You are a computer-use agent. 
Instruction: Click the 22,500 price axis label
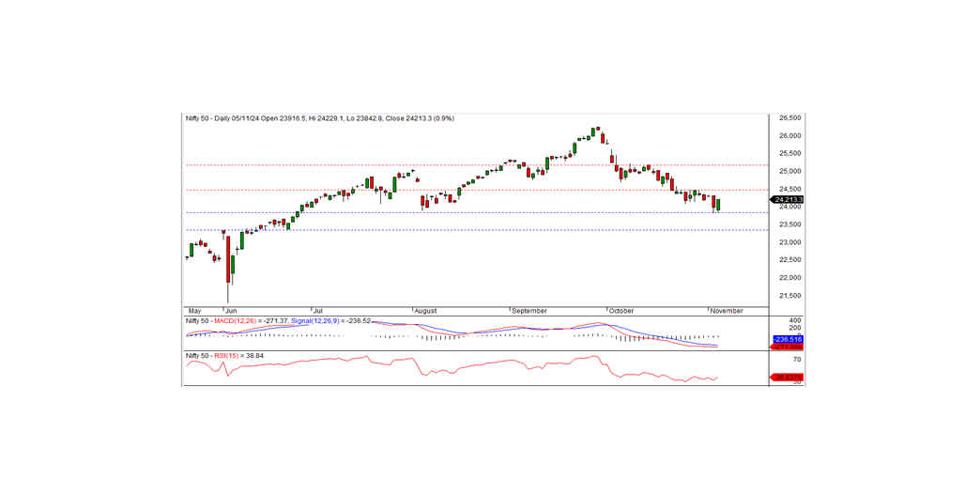790,260
